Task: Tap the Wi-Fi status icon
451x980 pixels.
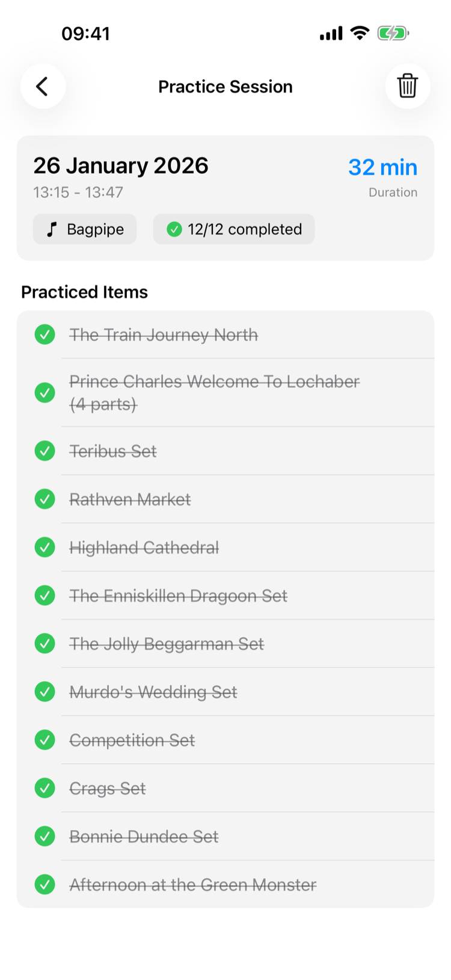Action: 360,33
